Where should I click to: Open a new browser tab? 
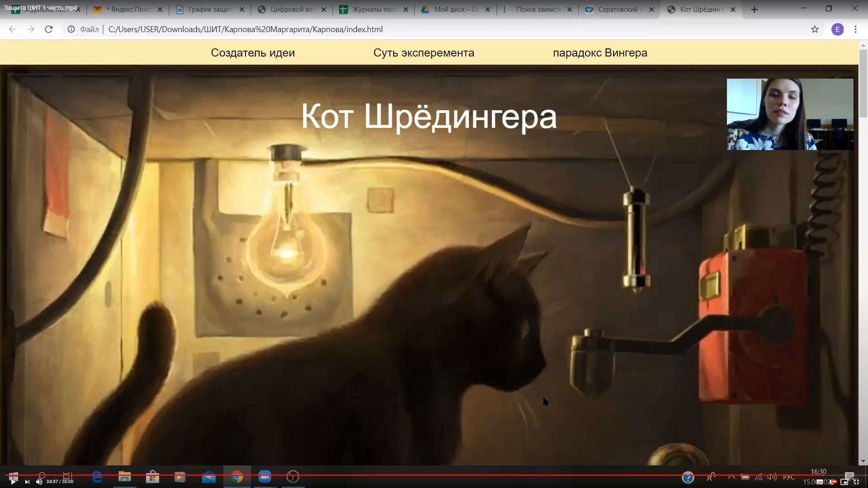[754, 9]
